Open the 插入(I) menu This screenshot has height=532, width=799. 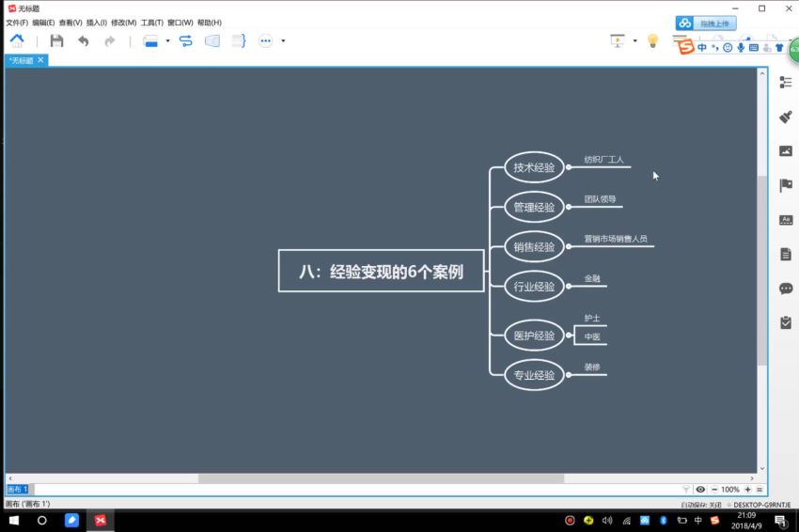click(96, 23)
